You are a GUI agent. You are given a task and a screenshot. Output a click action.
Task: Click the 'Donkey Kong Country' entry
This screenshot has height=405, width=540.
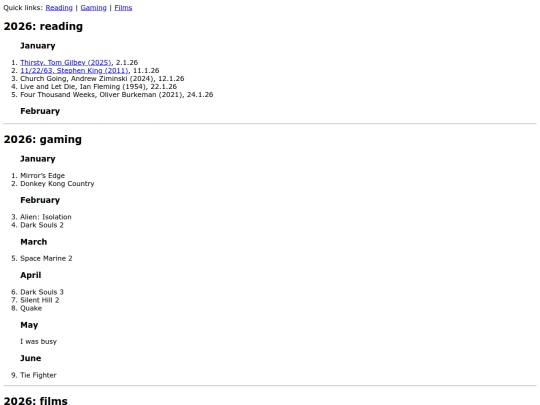coord(57,184)
